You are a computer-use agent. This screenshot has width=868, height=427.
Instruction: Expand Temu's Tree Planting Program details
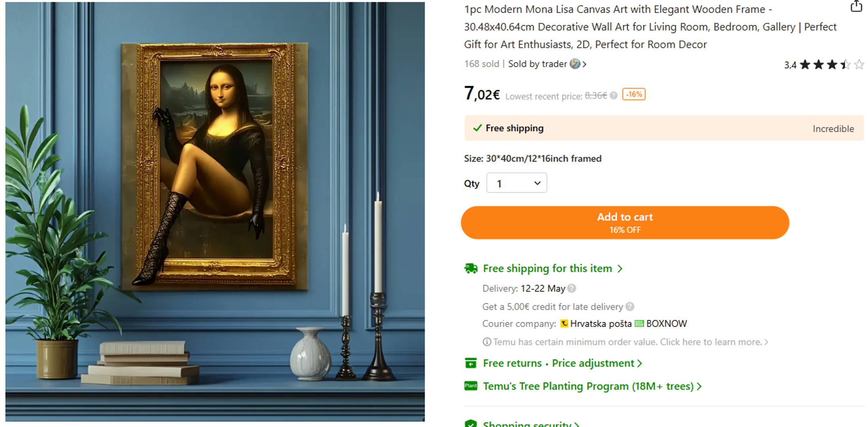(592, 386)
